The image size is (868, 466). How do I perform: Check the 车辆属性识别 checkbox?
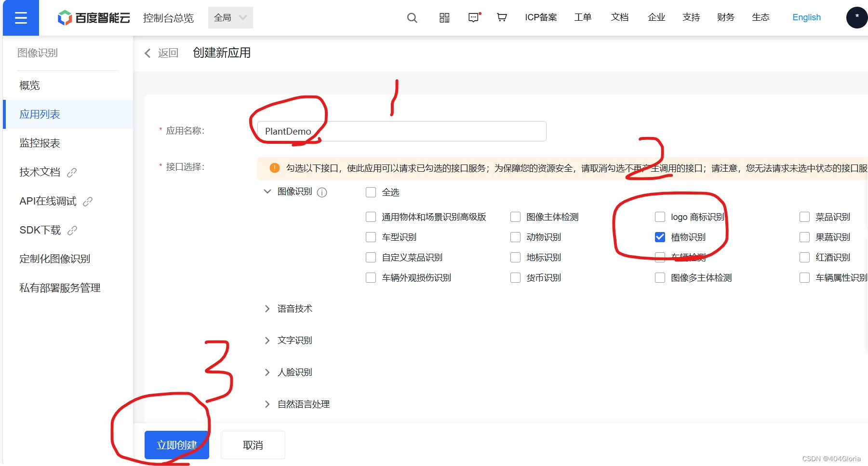point(804,278)
